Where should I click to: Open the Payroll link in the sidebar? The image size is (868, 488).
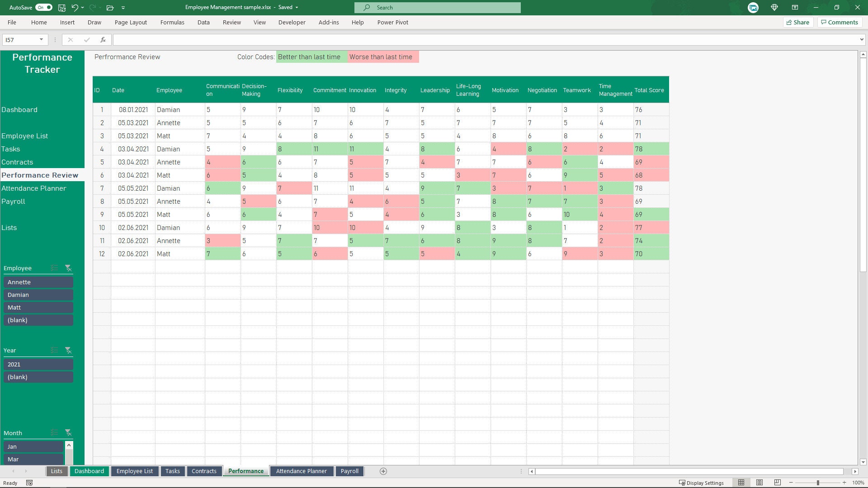click(13, 201)
